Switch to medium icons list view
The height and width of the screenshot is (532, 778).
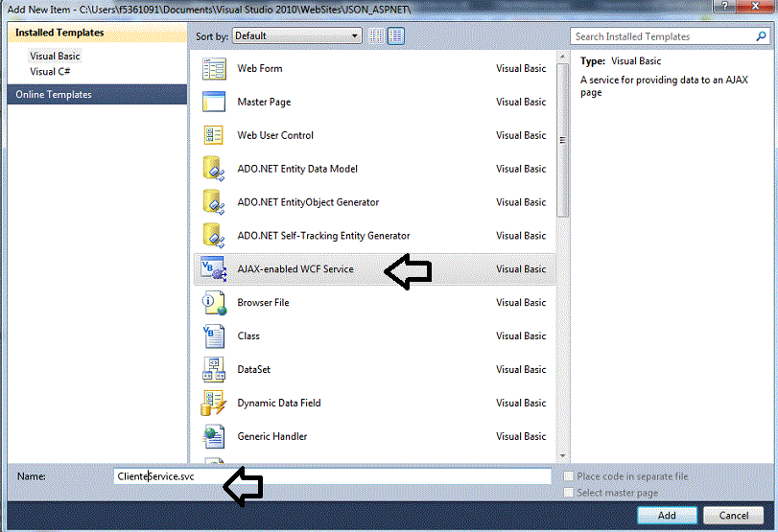(396, 35)
